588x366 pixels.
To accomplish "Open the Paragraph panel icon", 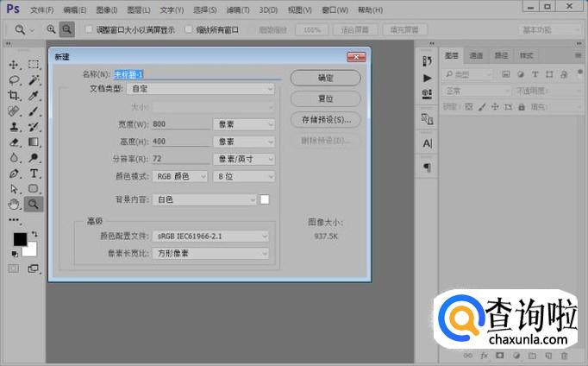I will (427, 167).
